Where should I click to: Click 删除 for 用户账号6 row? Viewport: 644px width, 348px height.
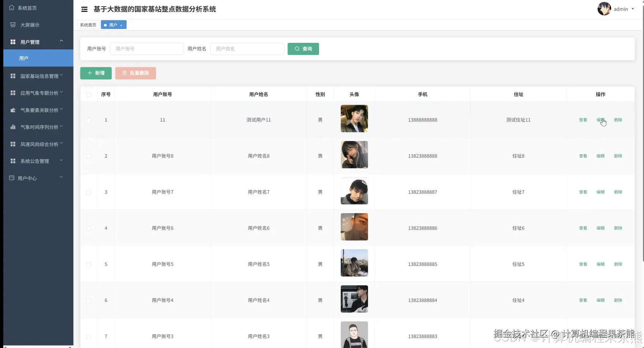[x=618, y=228]
